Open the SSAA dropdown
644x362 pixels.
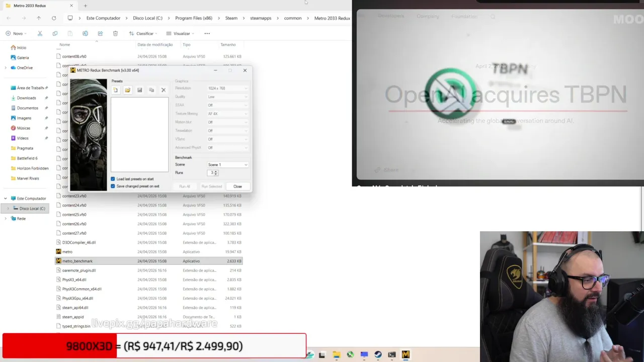point(227,105)
